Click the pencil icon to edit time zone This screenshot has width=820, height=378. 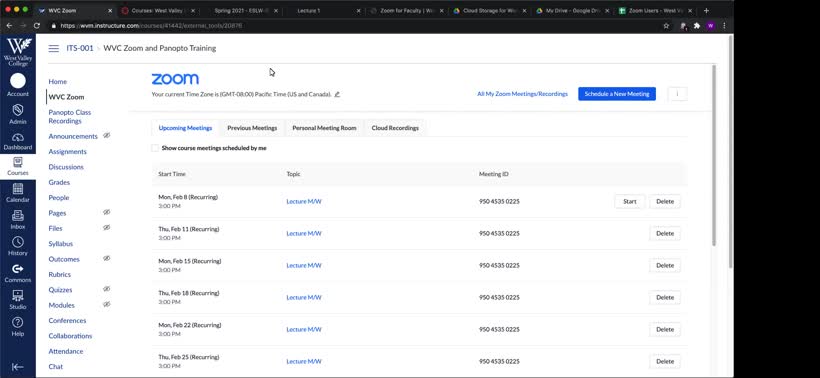click(x=337, y=95)
